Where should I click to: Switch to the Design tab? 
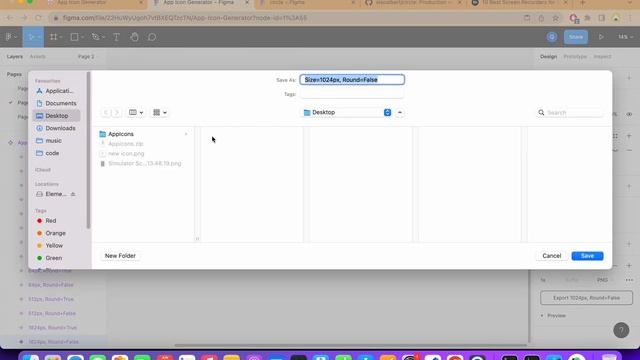pos(548,57)
